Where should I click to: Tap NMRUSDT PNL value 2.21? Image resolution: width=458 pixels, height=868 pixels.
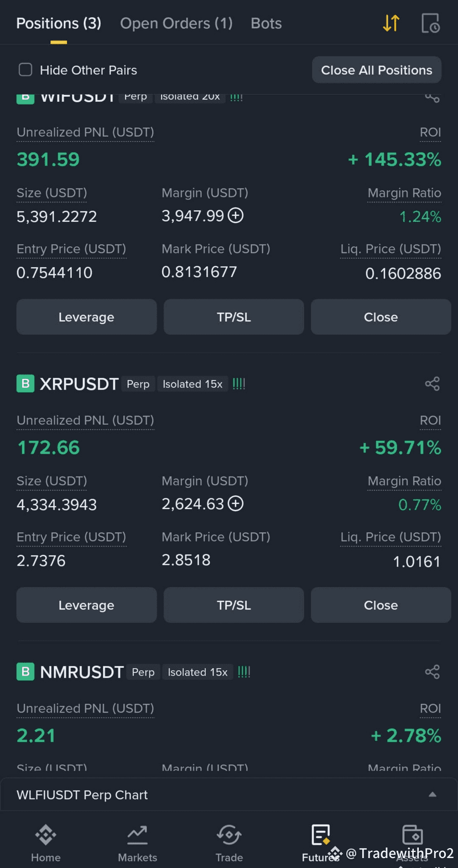pyautogui.click(x=36, y=736)
